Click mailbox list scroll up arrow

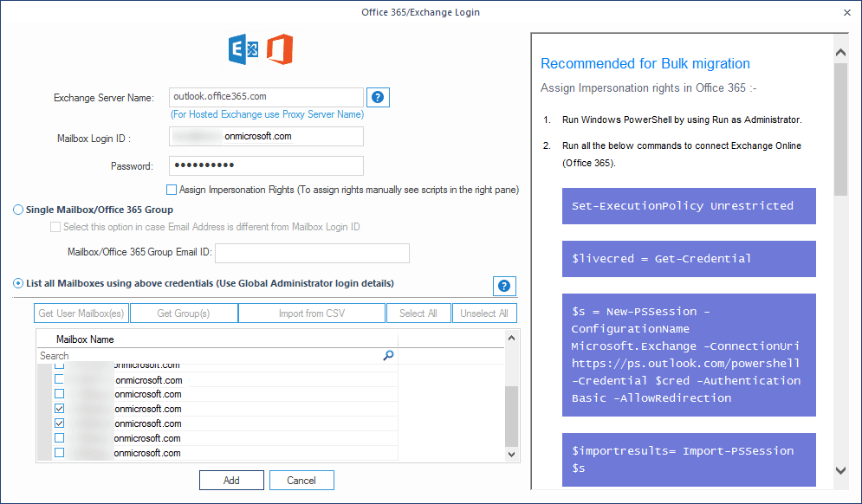512,338
